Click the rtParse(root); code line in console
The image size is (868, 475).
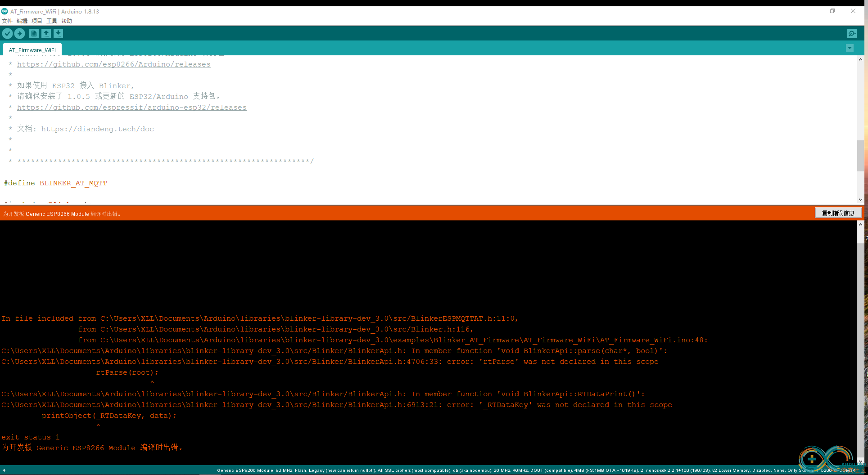[x=127, y=372]
